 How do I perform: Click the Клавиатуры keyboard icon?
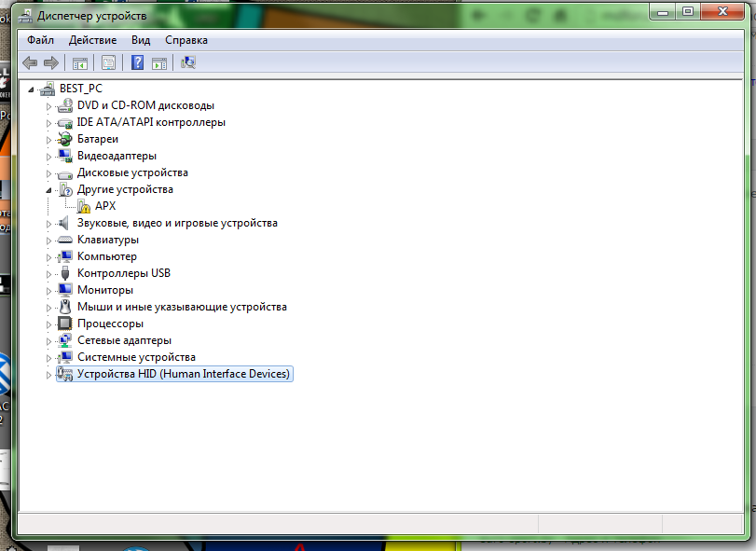pos(65,240)
